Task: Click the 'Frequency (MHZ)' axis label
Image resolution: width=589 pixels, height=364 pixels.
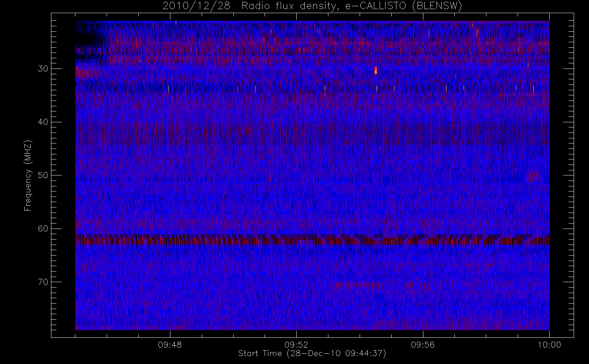Action: [28, 175]
